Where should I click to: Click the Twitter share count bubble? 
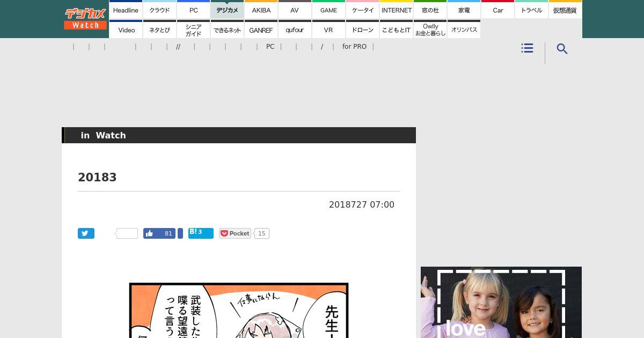click(127, 233)
